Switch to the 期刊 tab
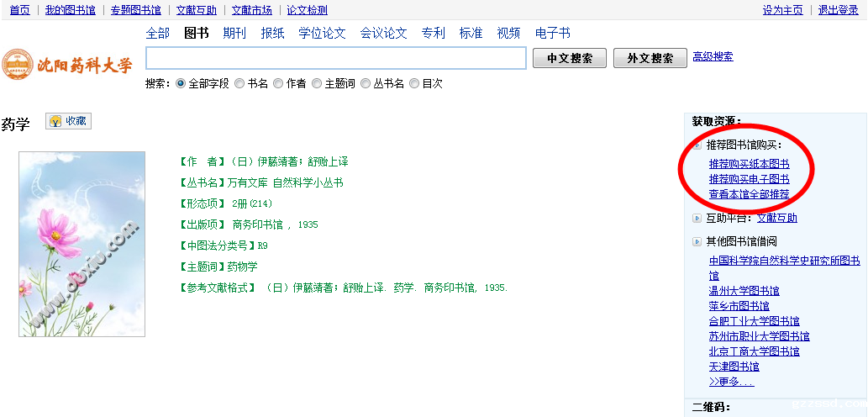Viewport: 868px width, 417px height. coord(234,34)
